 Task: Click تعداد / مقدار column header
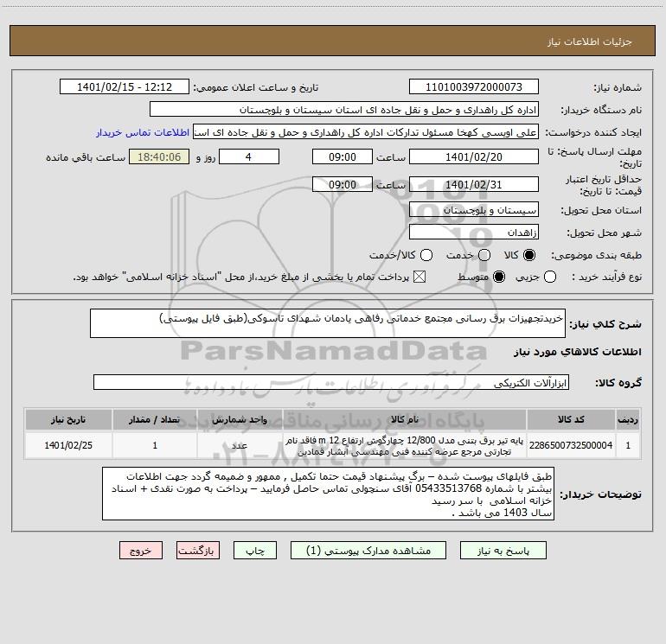[x=155, y=419]
